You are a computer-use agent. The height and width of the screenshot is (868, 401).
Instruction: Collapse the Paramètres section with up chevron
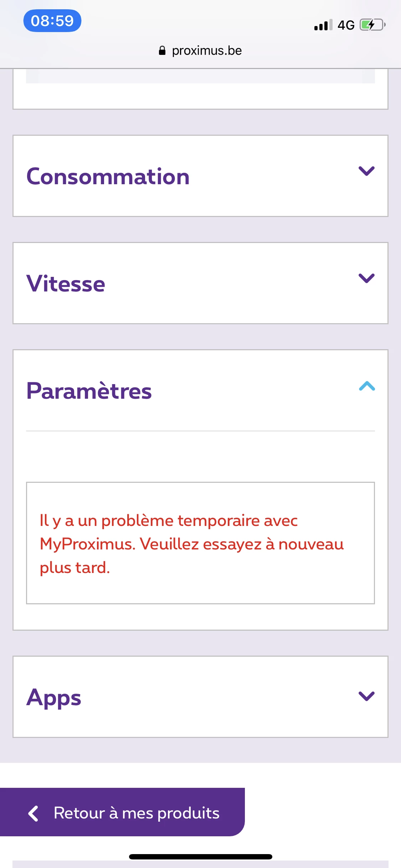point(367,386)
